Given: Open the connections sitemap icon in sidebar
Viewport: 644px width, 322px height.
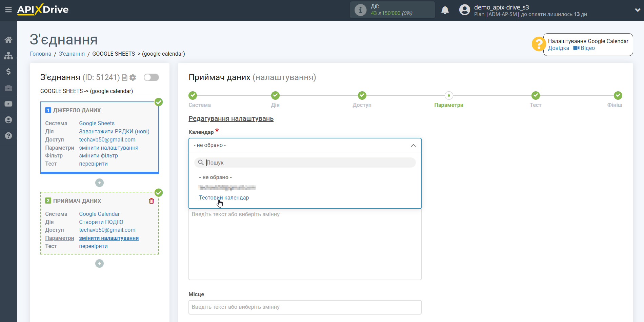Looking at the screenshot, I should (8, 56).
